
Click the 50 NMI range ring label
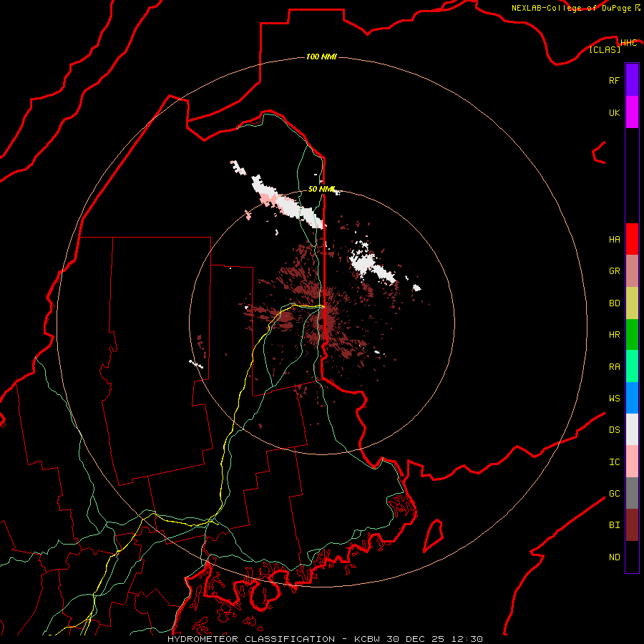[x=321, y=189]
